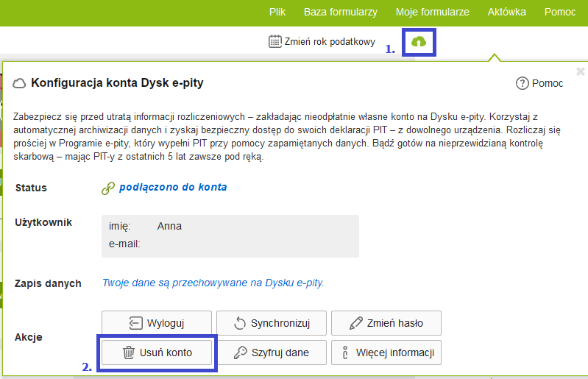Open Więcej informacji
This screenshot has width=588, height=379.
point(386,353)
